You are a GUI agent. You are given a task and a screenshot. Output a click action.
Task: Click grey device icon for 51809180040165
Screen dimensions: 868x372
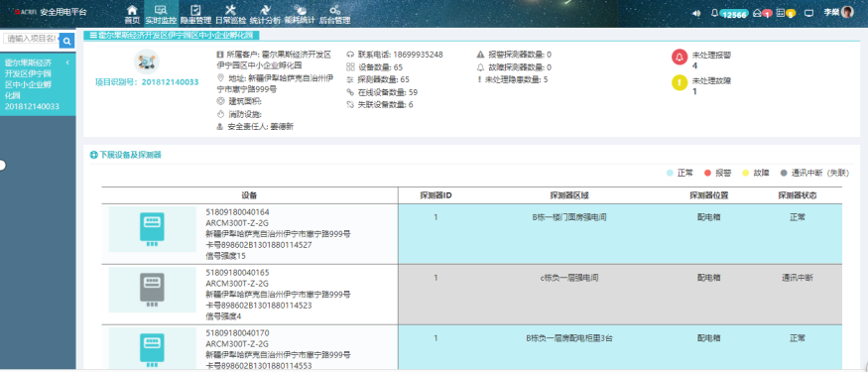coord(152,289)
